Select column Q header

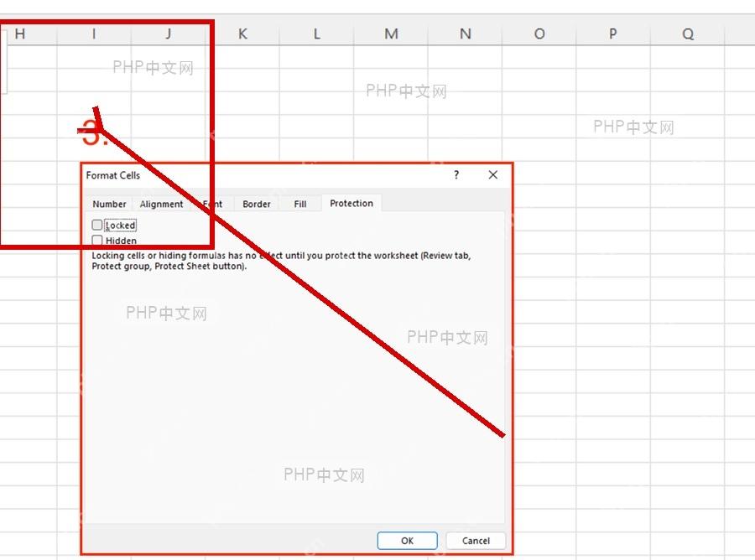point(688,34)
